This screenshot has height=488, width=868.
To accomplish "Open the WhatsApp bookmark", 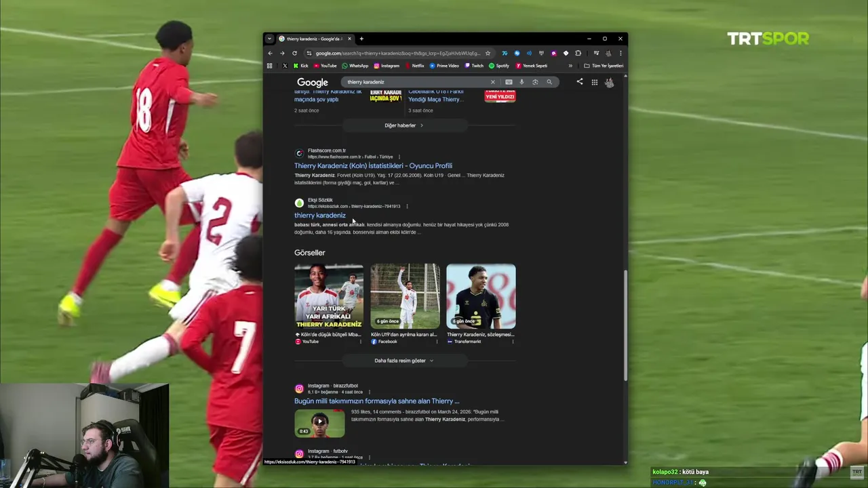I will pyautogui.click(x=355, y=66).
